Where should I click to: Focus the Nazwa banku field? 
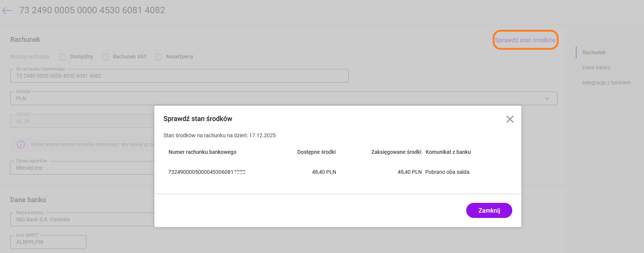82,219
